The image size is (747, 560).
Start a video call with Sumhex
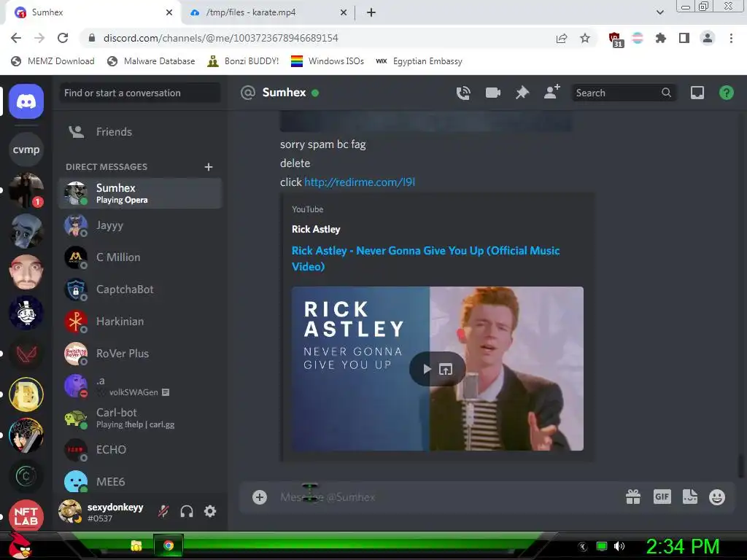pos(492,93)
